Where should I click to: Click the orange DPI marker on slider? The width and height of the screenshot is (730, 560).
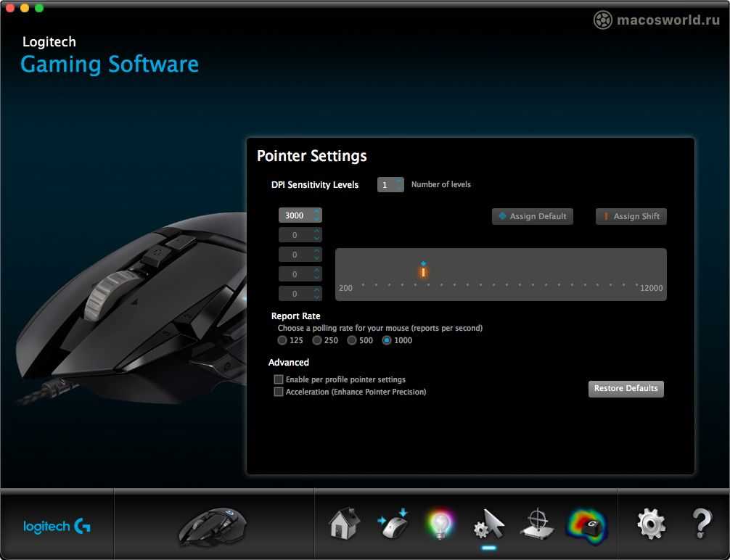tap(423, 272)
